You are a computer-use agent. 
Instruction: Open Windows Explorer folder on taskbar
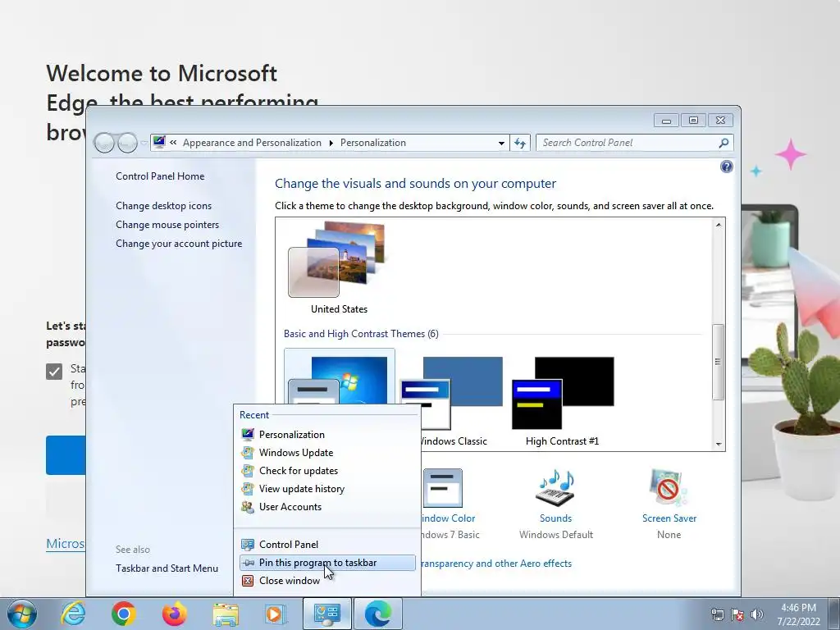[226, 614]
